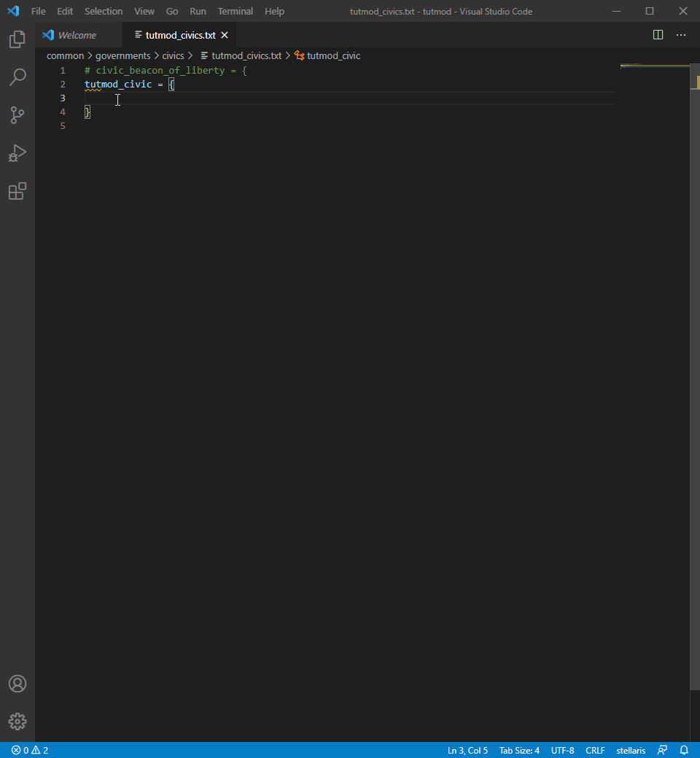Click the editor vertical scrollbar
Viewport: 700px width, 758px height.
coord(695,377)
